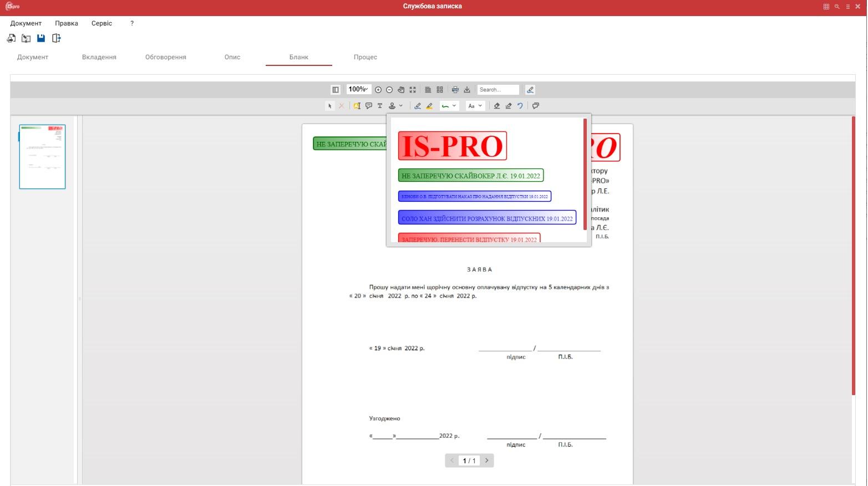Switch to the Обговорення tab
The image size is (868, 486).
166,57
